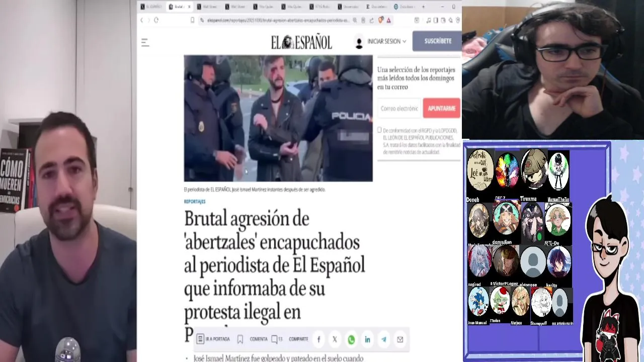Click the browser reload button
644x362 pixels.
pyautogui.click(x=156, y=20)
